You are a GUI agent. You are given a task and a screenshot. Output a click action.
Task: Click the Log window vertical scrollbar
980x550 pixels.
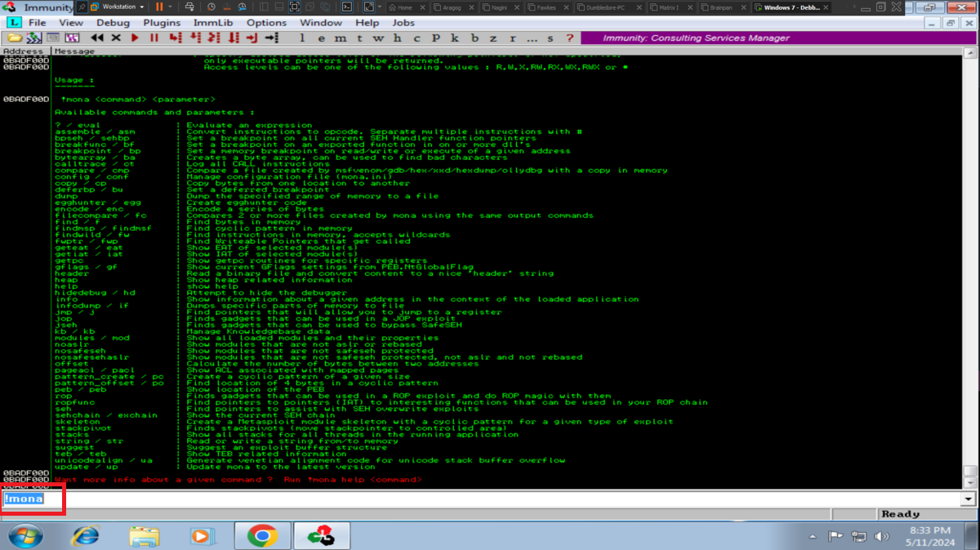pyautogui.click(x=970, y=267)
